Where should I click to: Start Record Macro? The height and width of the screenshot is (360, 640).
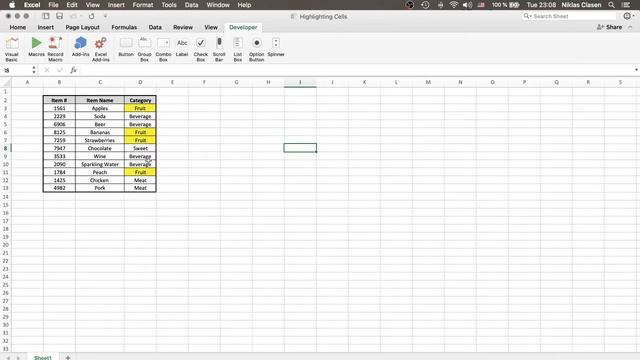click(56, 49)
